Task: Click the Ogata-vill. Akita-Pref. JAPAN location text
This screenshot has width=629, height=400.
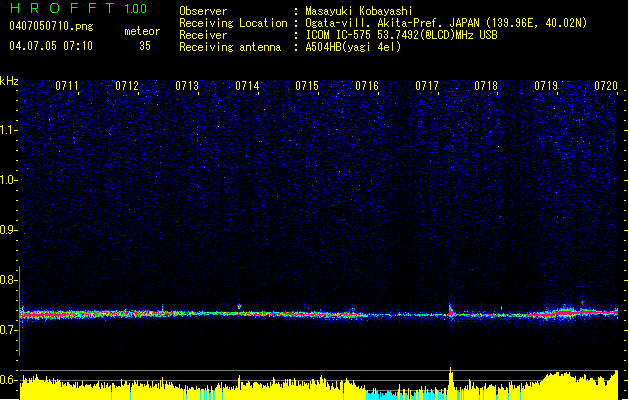Action: tap(446, 23)
